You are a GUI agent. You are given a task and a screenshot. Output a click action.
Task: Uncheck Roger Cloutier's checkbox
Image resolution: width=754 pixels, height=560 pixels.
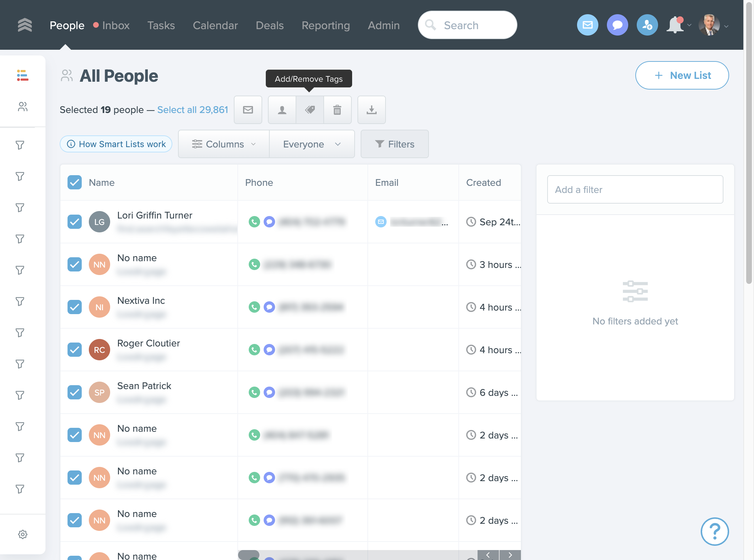click(75, 350)
